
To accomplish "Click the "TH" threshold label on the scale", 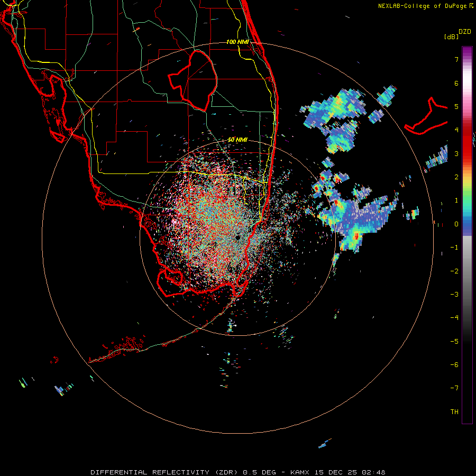I will [x=454, y=412].
